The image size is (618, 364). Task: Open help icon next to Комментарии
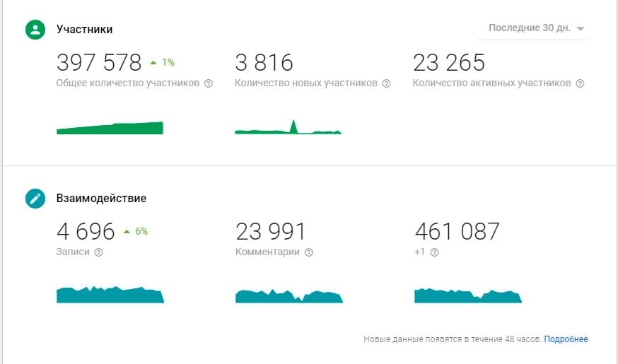309,252
